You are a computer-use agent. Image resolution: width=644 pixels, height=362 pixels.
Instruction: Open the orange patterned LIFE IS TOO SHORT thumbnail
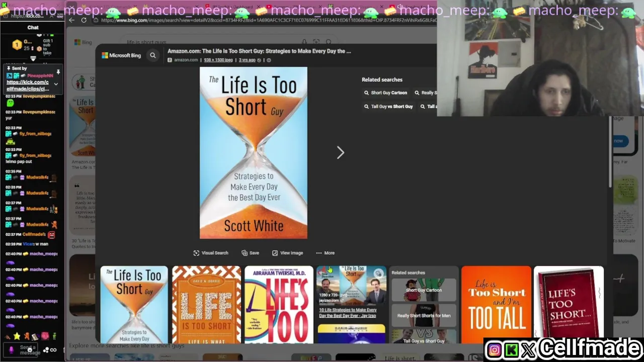tap(206, 305)
